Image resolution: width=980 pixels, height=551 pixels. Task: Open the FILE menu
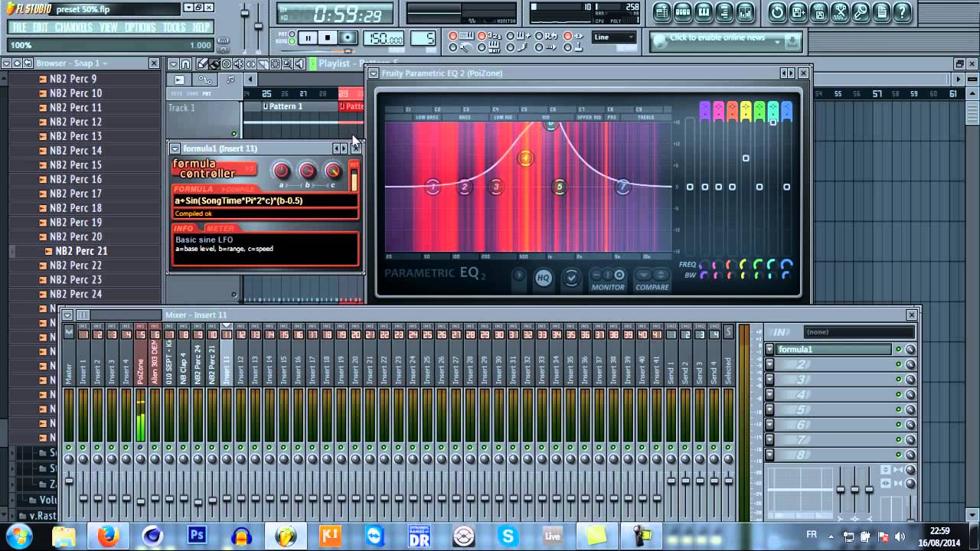tap(20, 28)
